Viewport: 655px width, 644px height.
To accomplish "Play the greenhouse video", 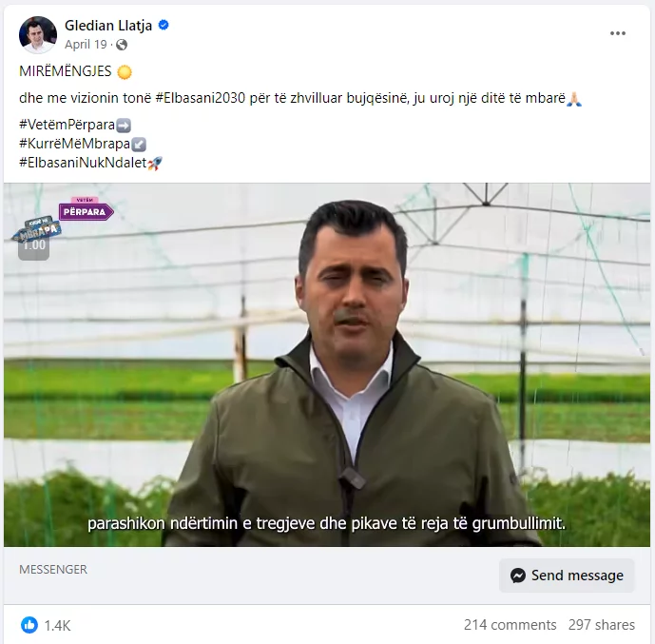I will pyautogui.click(x=327, y=365).
